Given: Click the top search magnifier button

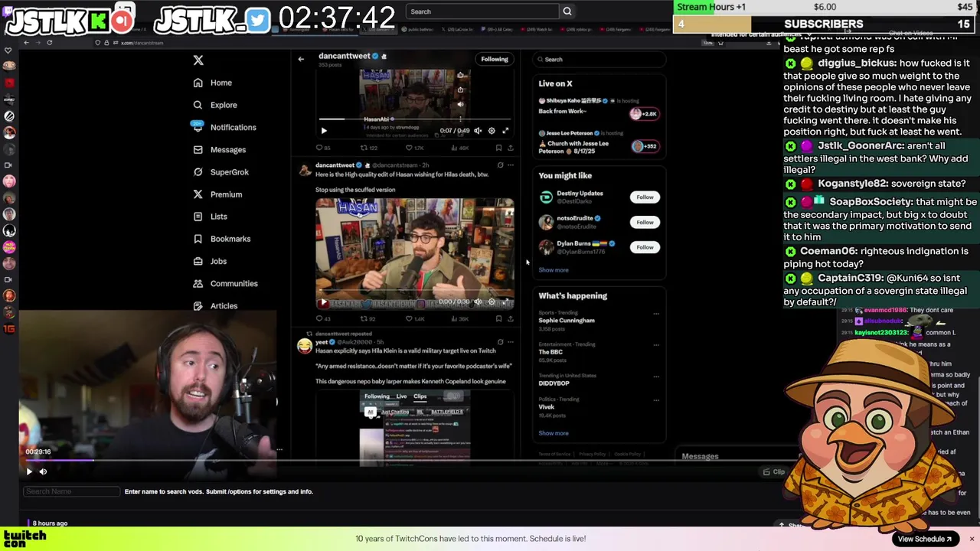Looking at the screenshot, I should [x=567, y=11].
